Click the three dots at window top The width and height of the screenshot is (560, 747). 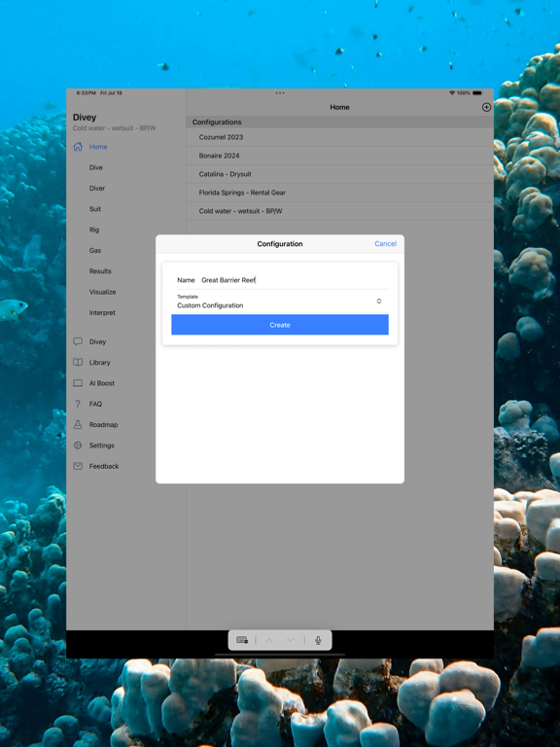(x=280, y=93)
